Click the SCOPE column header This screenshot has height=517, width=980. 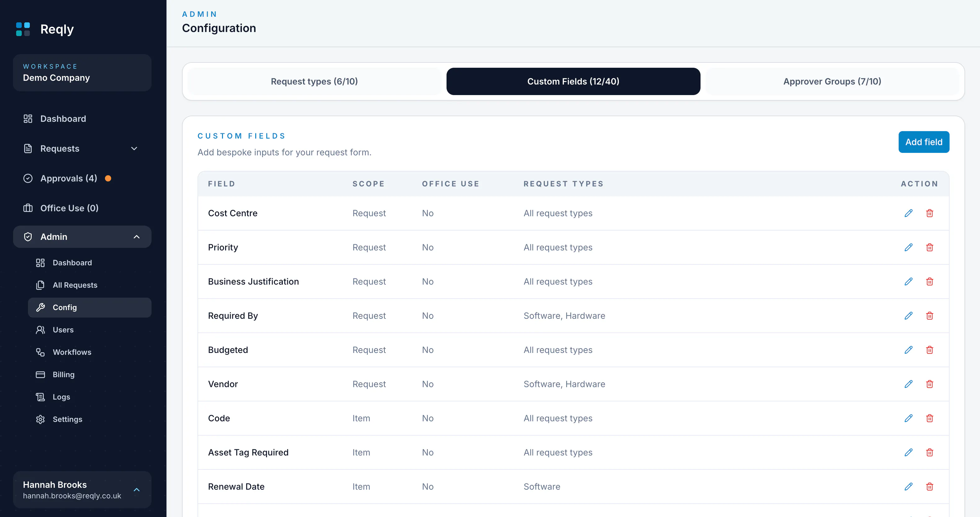tap(369, 184)
